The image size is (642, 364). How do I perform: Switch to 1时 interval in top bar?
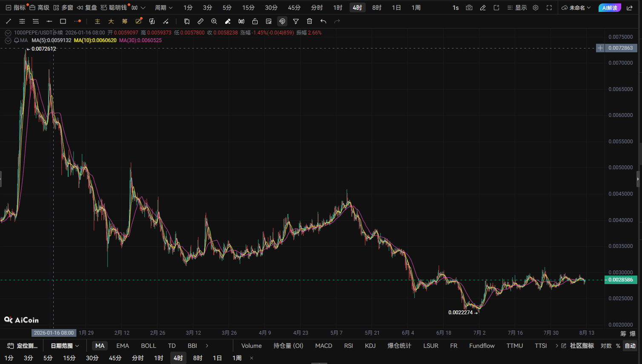338,8
